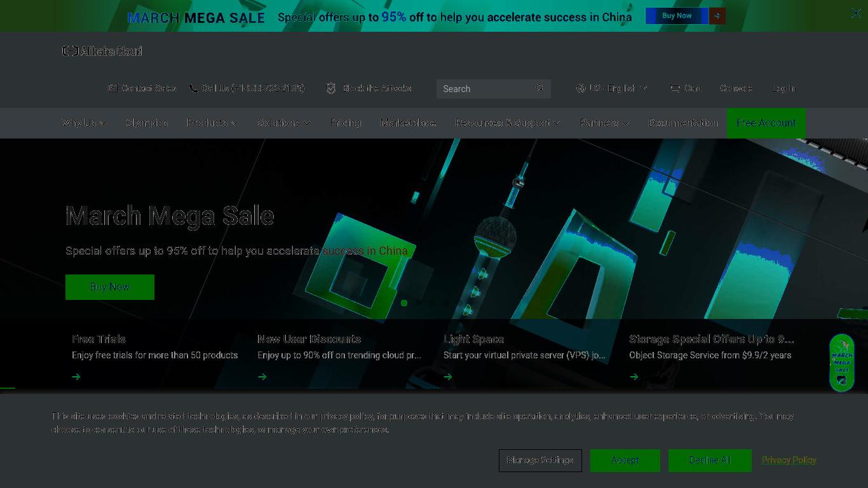This screenshot has width=868, height=488.
Task: Expand the Resources & Support menu
Action: pos(508,123)
